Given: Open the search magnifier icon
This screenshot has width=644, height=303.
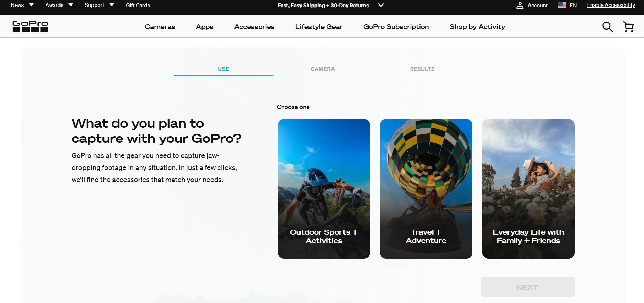Looking at the screenshot, I should (x=607, y=27).
